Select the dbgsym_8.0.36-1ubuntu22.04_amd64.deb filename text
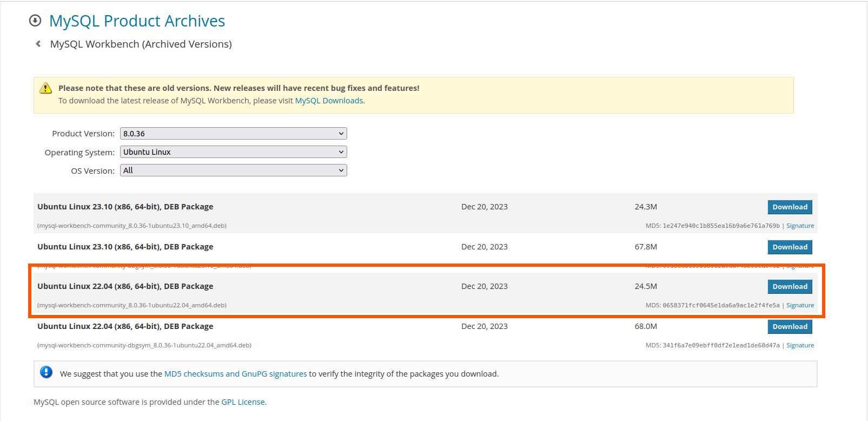The image size is (868, 421). coord(144,345)
